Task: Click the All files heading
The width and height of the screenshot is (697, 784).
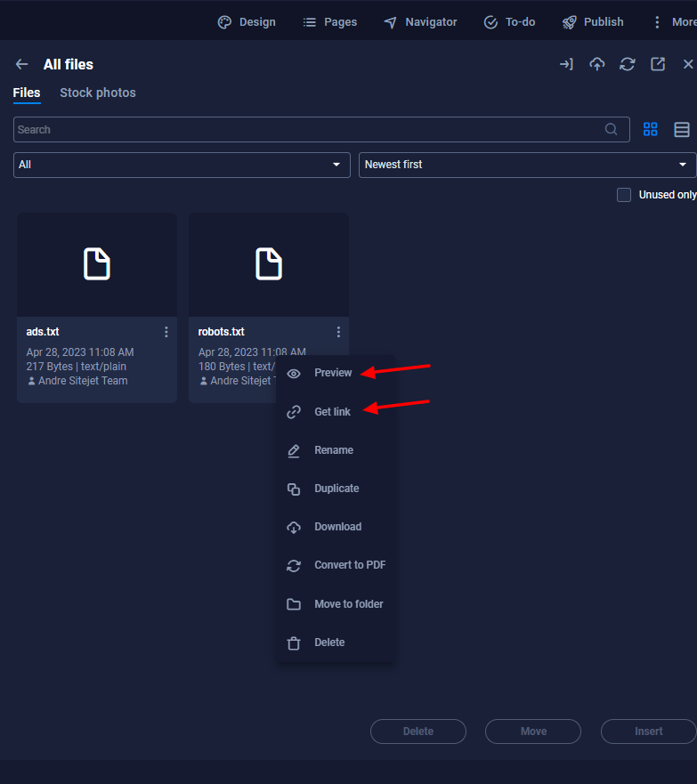Action: 69,64
